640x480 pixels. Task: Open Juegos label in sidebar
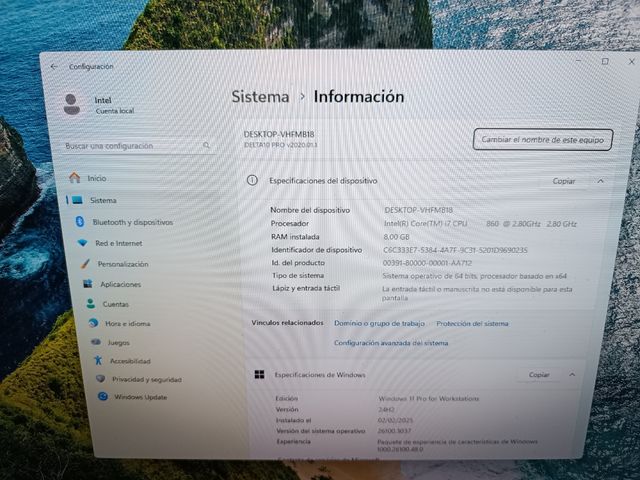pyautogui.click(x=119, y=342)
